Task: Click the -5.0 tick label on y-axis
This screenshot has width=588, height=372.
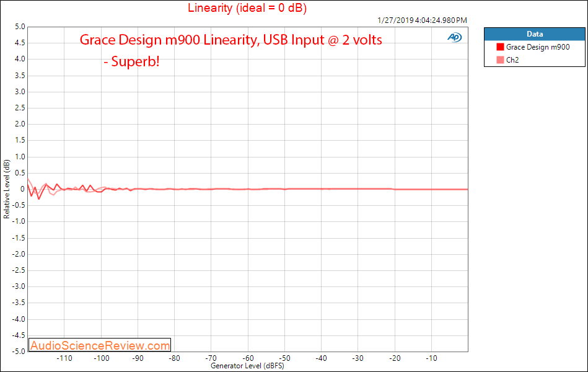Action: (19, 351)
